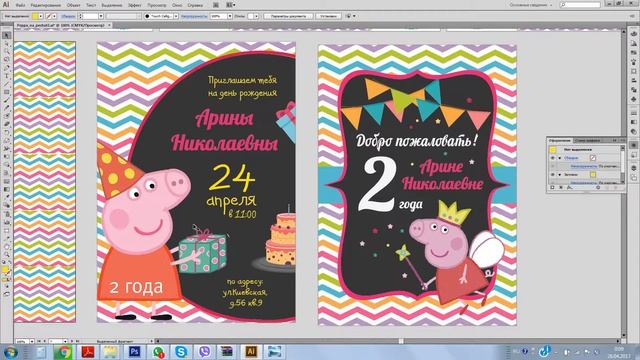Click the toolbox Fill and Stroke indicator
Image resolution: width=640 pixels, height=360 pixels.
click(x=7, y=271)
